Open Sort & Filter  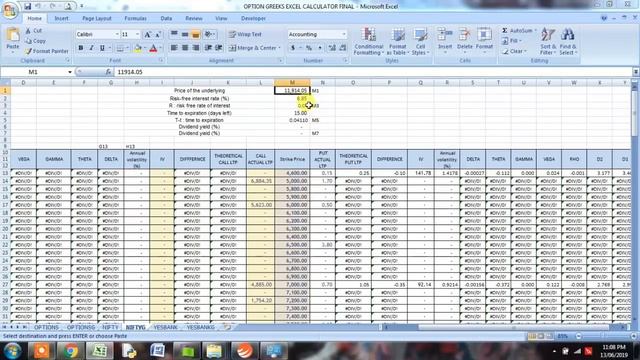548,41
